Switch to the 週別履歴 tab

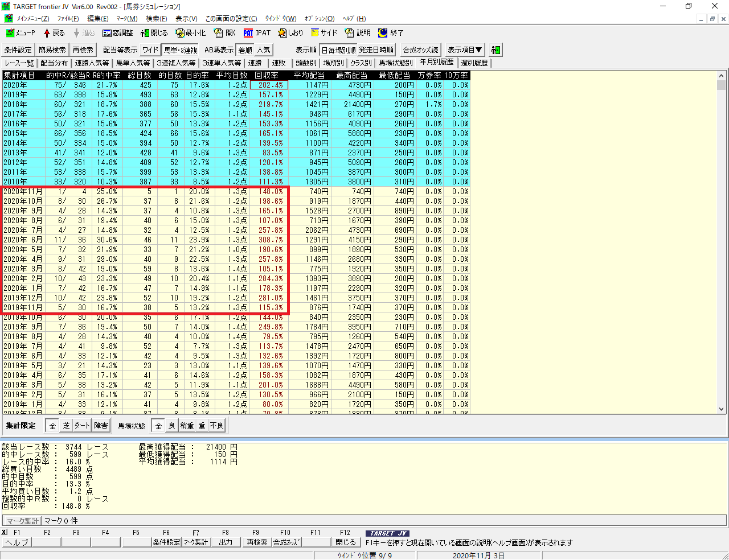pos(474,63)
